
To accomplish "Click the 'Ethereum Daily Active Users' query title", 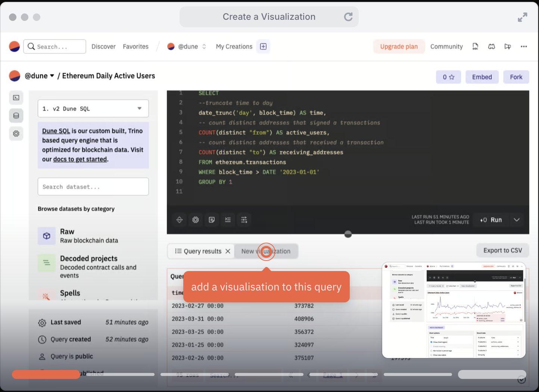I will click(x=109, y=76).
